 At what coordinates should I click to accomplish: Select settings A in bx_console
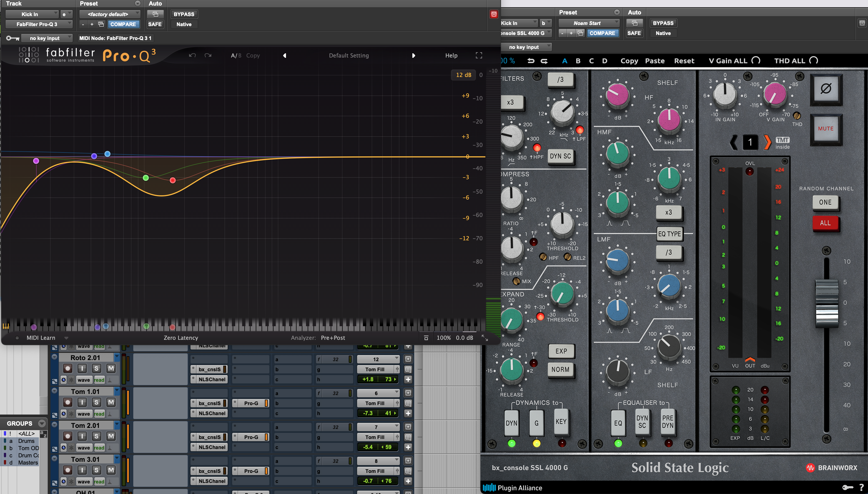[x=565, y=61]
